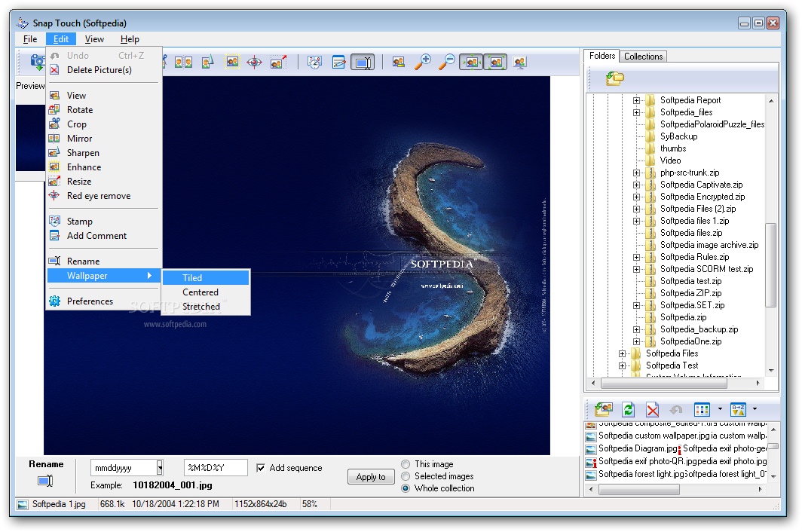802x532 pixels.
Task: Select the Red eye remove tool
Action: [x=254, y=63]
